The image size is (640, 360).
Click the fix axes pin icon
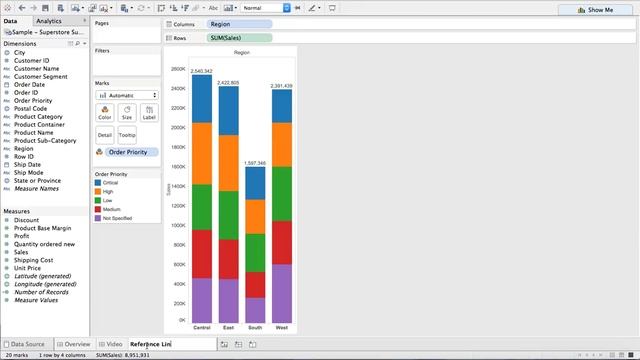(298, 8)
